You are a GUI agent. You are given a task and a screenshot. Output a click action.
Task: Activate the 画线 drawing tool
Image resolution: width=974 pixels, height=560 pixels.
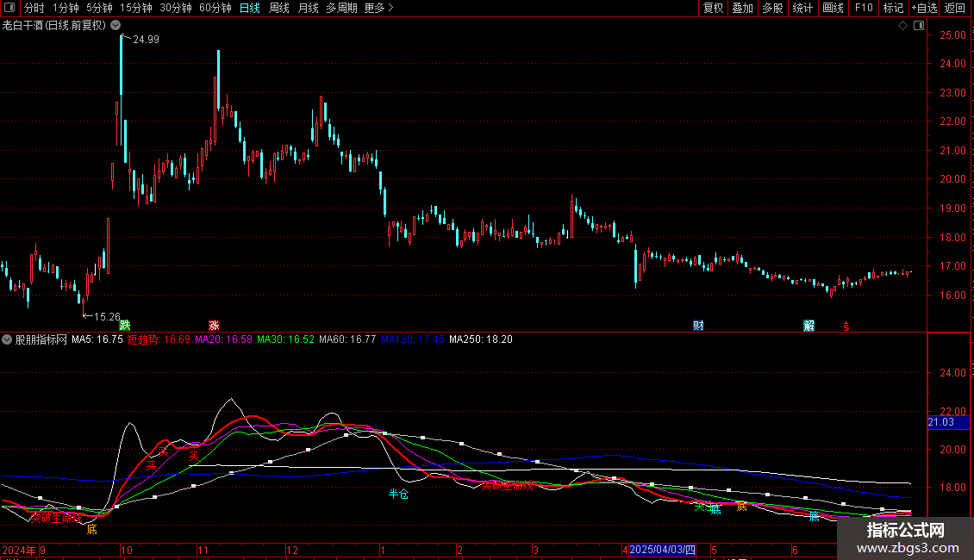pos(833,8)
